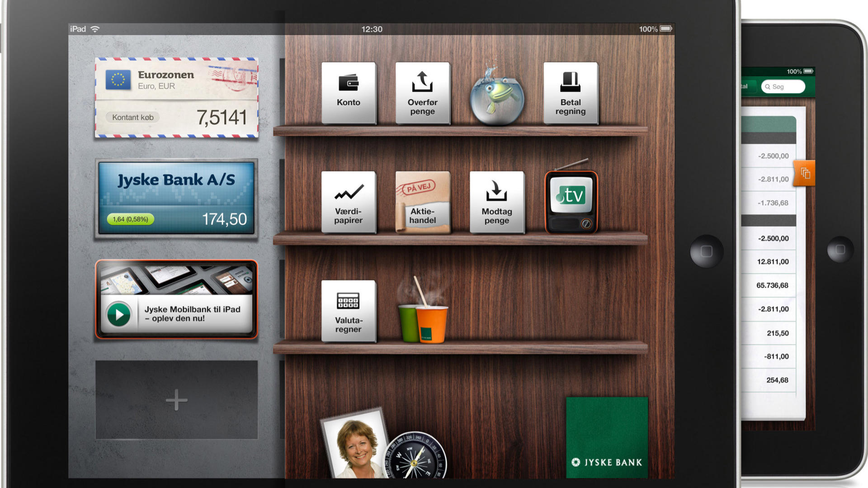
Task: Tap the battery icon on second iPad
Action: [808, 71]
